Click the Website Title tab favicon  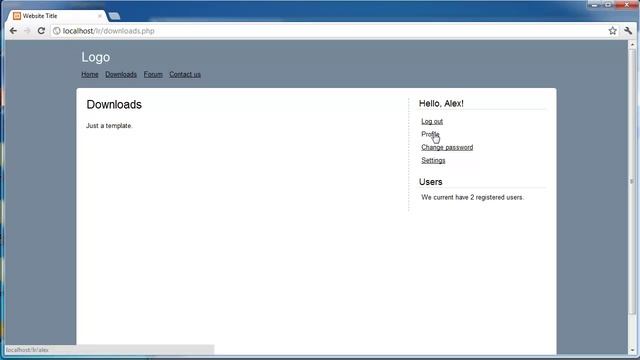(x=17, y=16)
